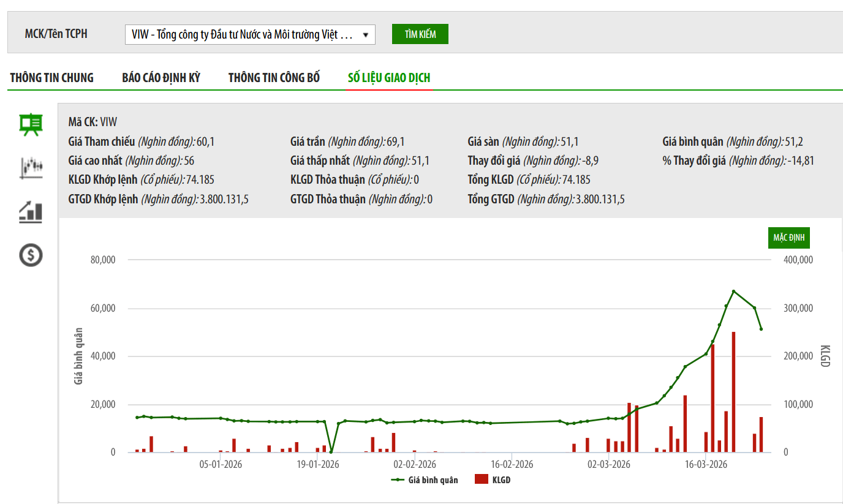Click the rightmost red volume bar
843x504 pixels.
point(761,435)
